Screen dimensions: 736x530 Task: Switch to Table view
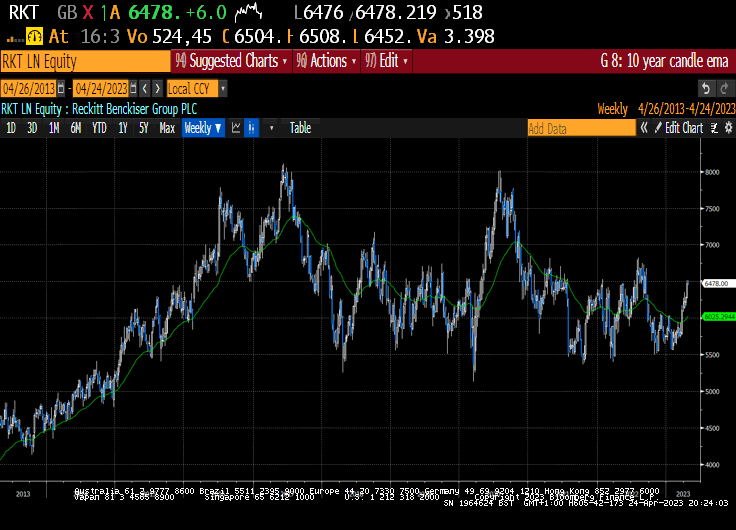[x=300, y=128]
